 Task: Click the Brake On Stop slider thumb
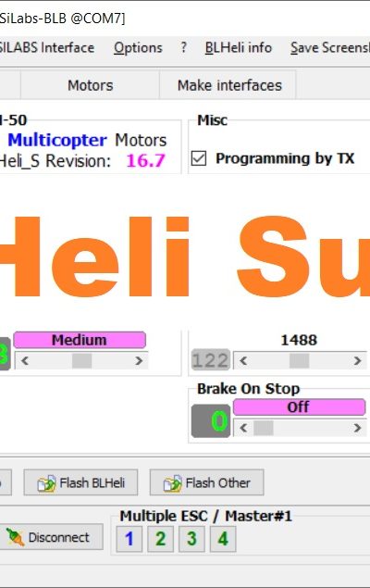click(x=264, y=428)
